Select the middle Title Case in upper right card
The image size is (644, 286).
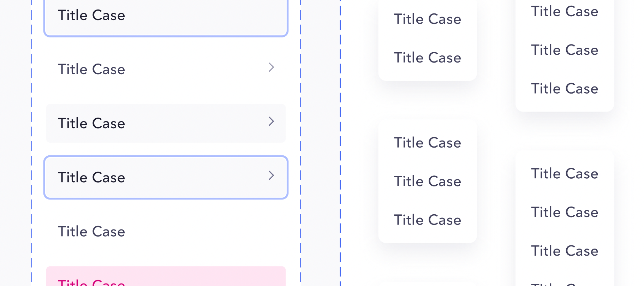pos(565,50)
